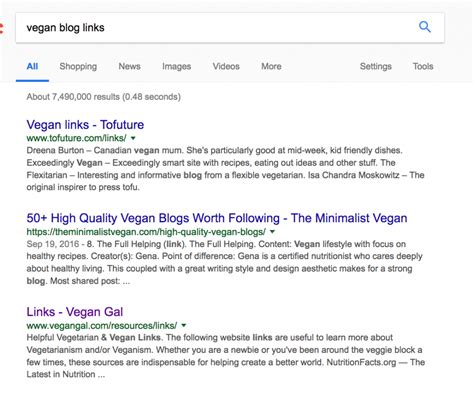
Task: Switch to the News tab
Action: coord(129,66)
